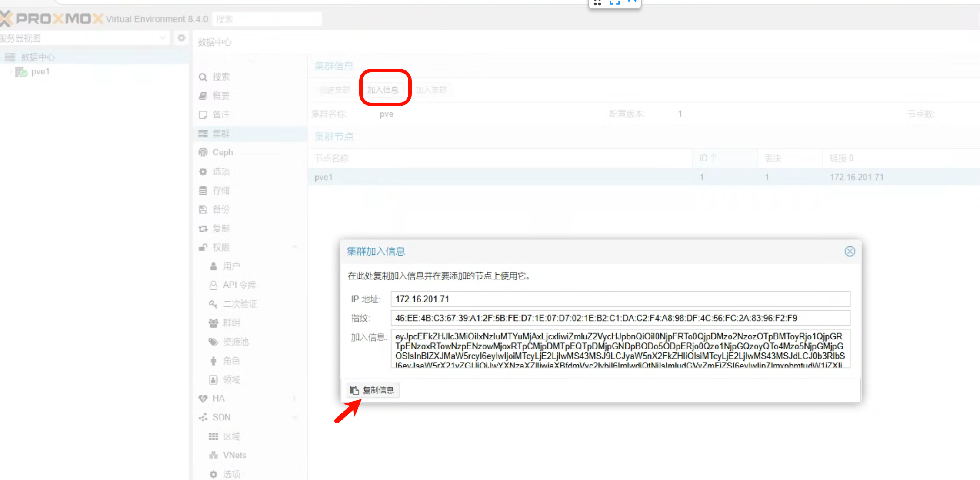Open API tokens under permissions
Image resolution: width=980 pixels, height=480 pixels.
tap(239, 285)
